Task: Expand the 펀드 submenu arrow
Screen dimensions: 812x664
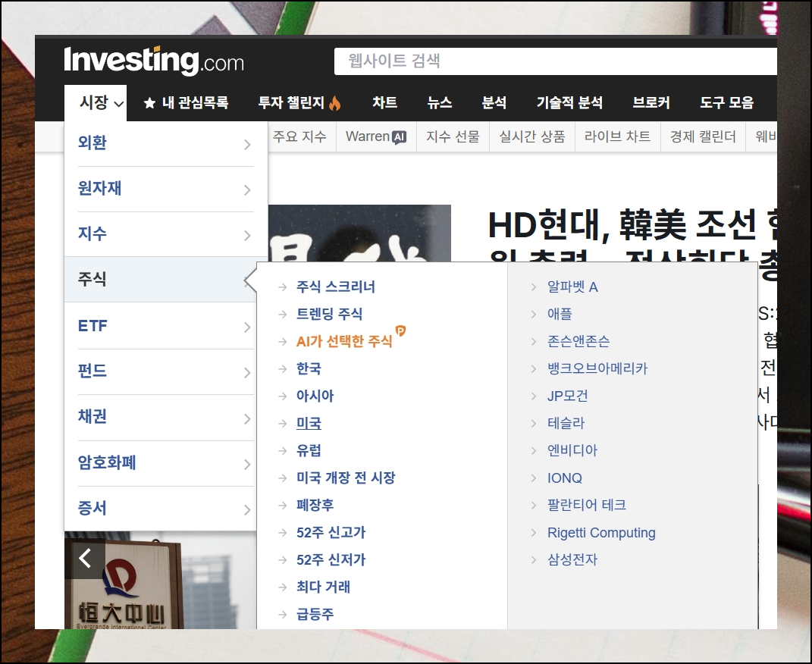Action: [x=247, y=373]
